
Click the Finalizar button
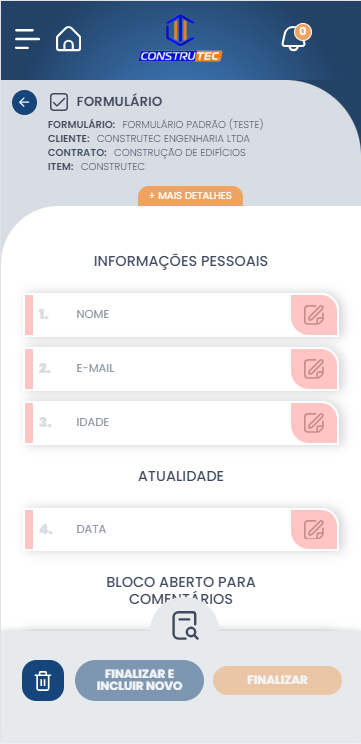pos(278,680)
